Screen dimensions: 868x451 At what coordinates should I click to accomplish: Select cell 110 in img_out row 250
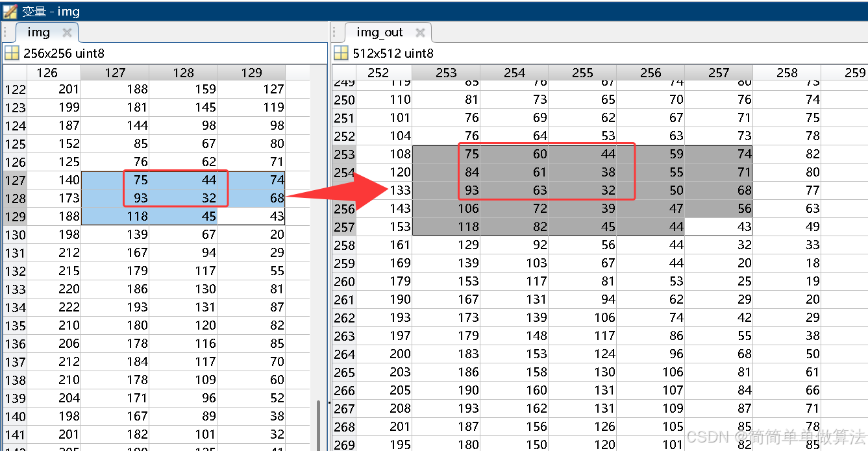tap(384, 99)
